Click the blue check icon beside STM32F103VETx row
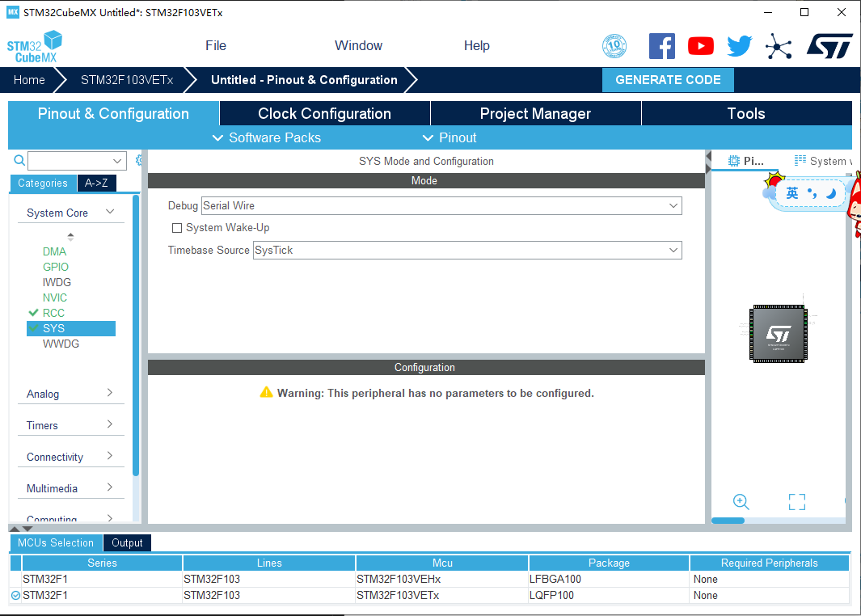The height and width of the screenshot is (616, 861). point(15,595)
